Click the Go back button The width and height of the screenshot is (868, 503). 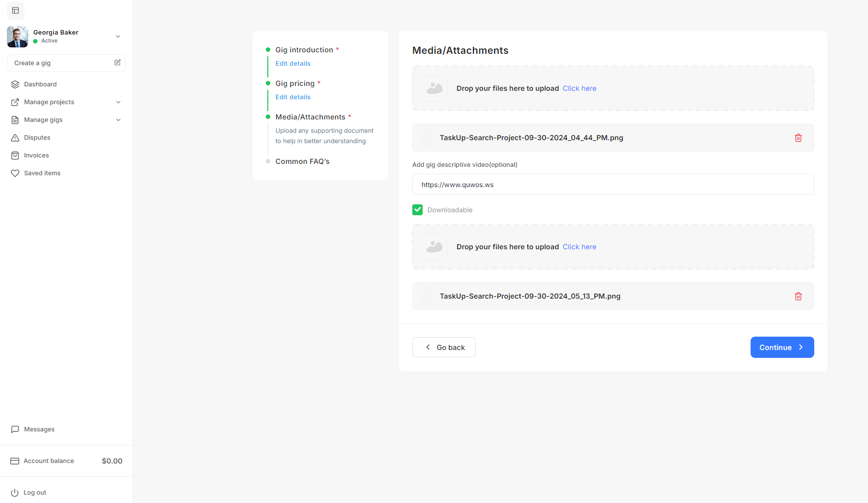click(x=444, y=348)
